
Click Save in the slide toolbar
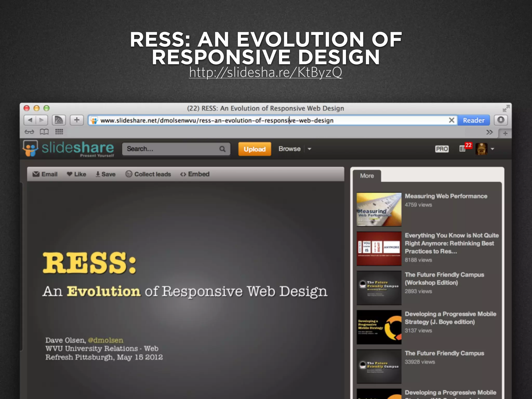(x=105, y=174)
